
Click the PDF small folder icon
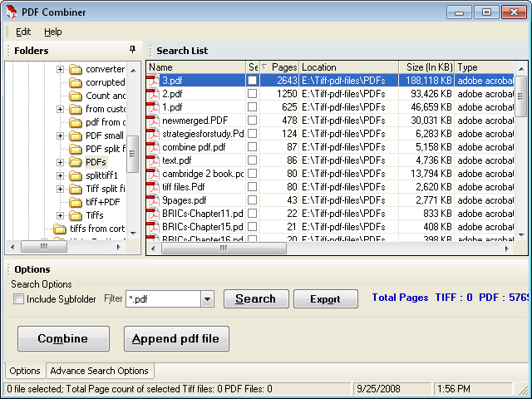tap(76, 135)
